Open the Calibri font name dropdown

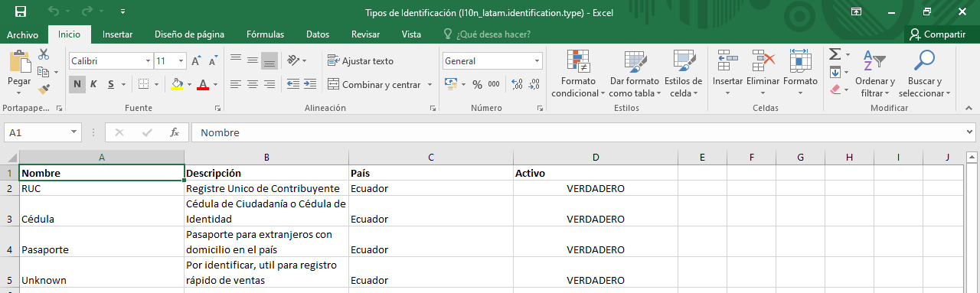coord(149,60)
